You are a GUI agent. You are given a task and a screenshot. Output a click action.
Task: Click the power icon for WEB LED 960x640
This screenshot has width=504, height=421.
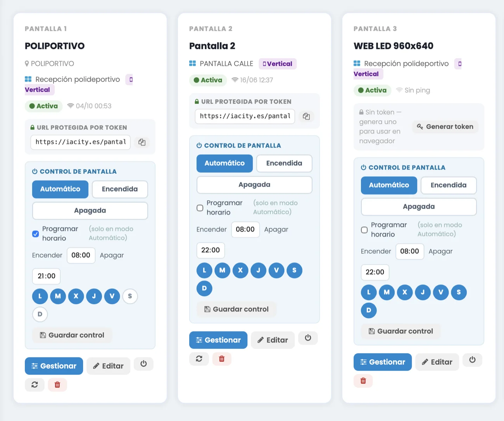472,360
